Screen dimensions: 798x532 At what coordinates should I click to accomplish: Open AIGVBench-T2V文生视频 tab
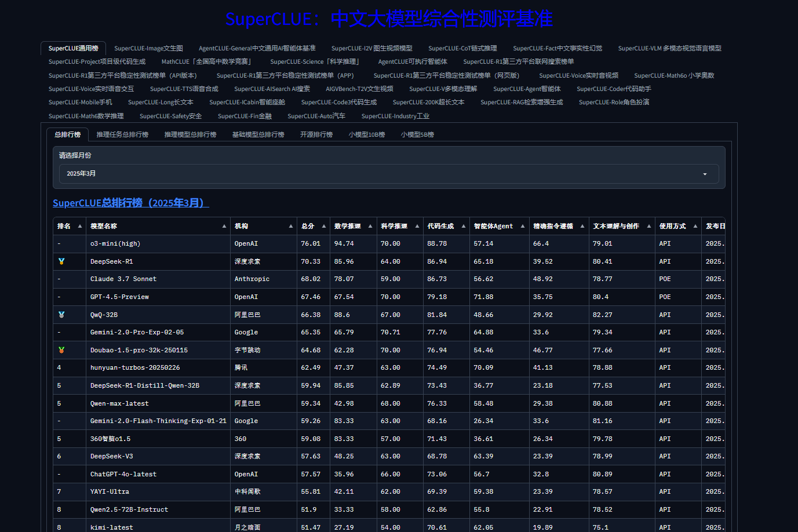click(x=359, y=89)
